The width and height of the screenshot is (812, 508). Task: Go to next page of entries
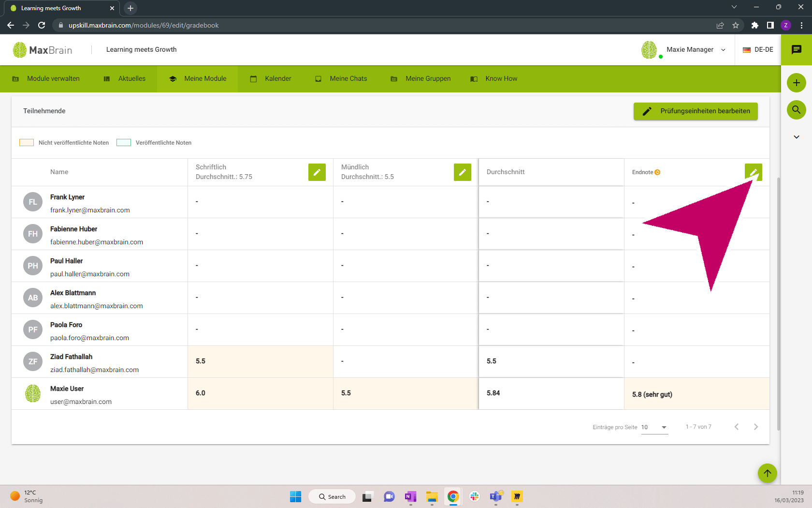(x=756, y=427)
